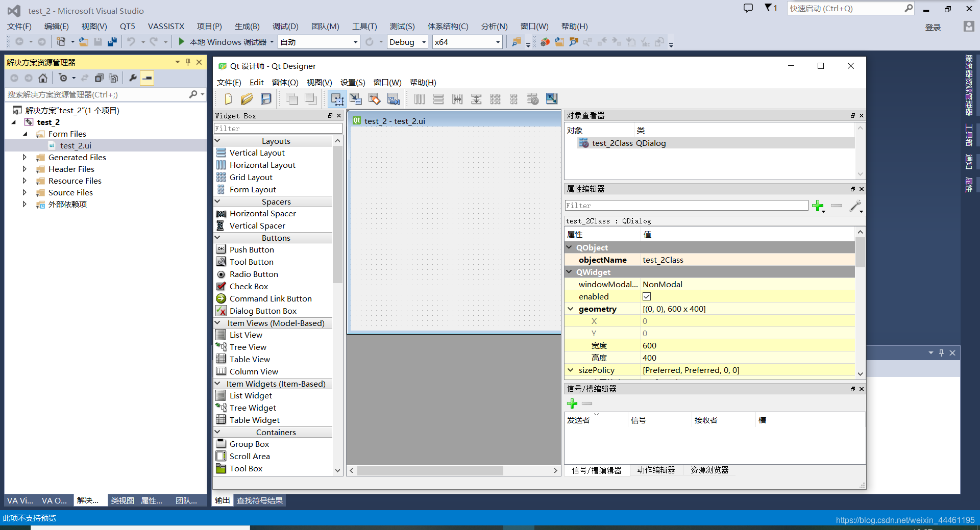Image resolution: width=980 pixels, height=530 pixels.
Task: Select Edit Tab Order mode icon
Action: (394, 99)
